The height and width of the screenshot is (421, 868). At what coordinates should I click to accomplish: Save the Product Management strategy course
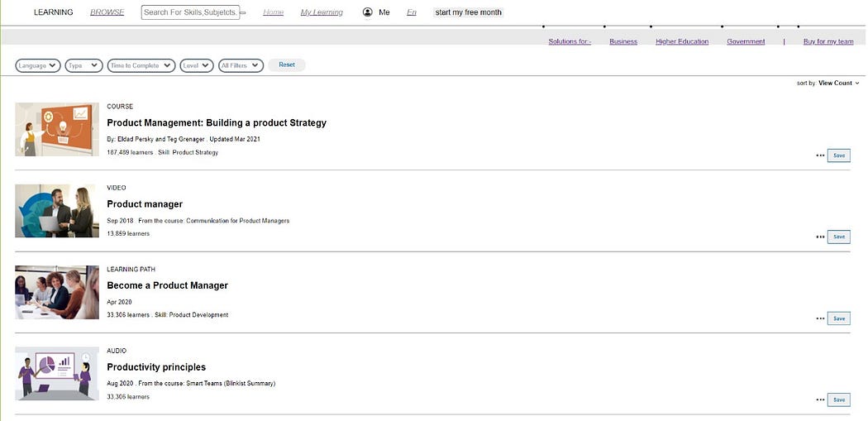pos(839,155)
